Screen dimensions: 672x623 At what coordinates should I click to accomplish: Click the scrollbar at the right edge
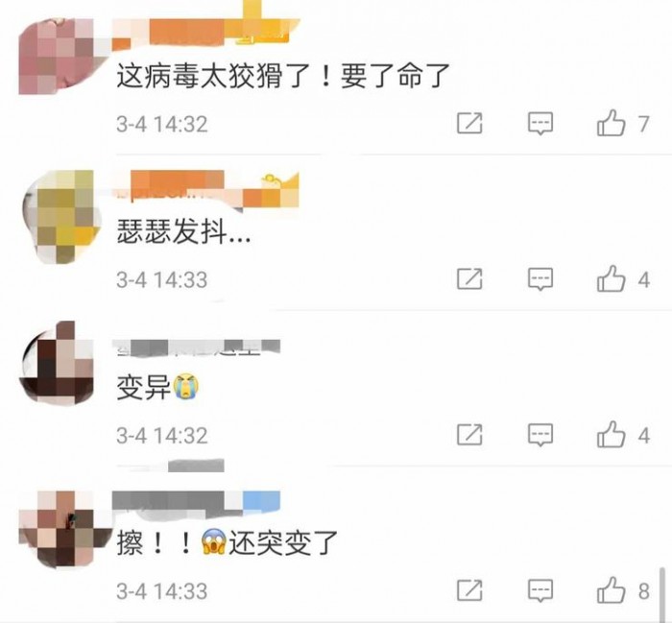tap(662, 593)
